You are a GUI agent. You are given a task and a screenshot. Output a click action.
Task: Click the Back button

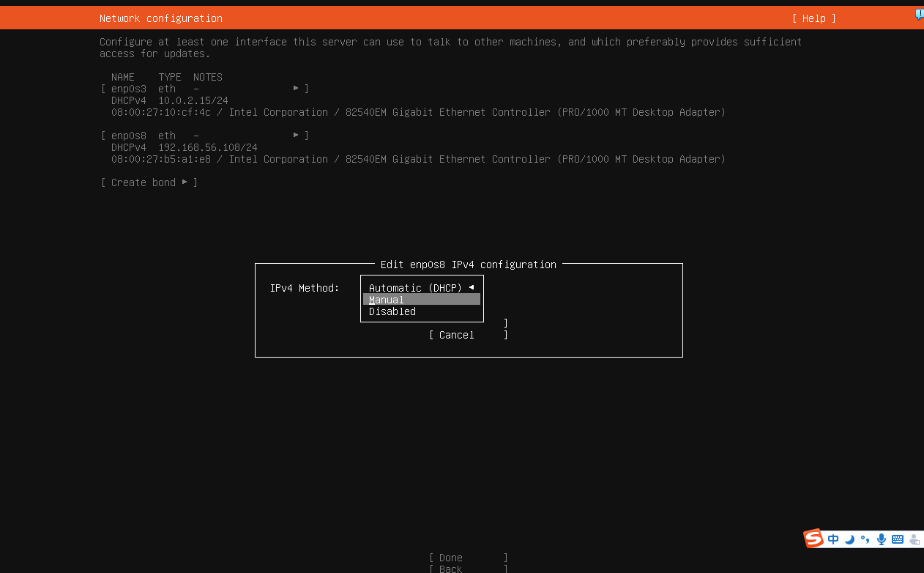[469, 569]
